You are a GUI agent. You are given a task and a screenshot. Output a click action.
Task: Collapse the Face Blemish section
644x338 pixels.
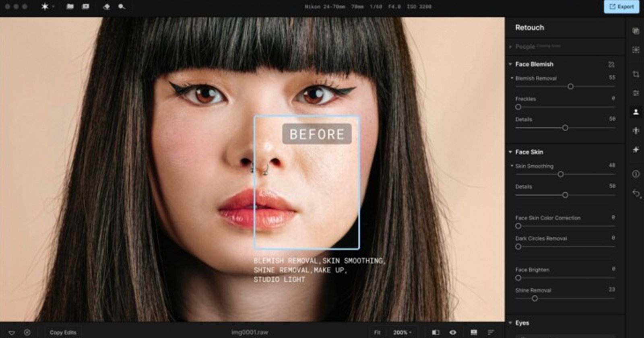[x=510, y=64]
